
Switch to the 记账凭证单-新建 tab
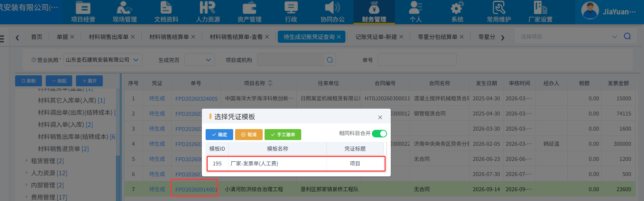click(x=376, y=37)
